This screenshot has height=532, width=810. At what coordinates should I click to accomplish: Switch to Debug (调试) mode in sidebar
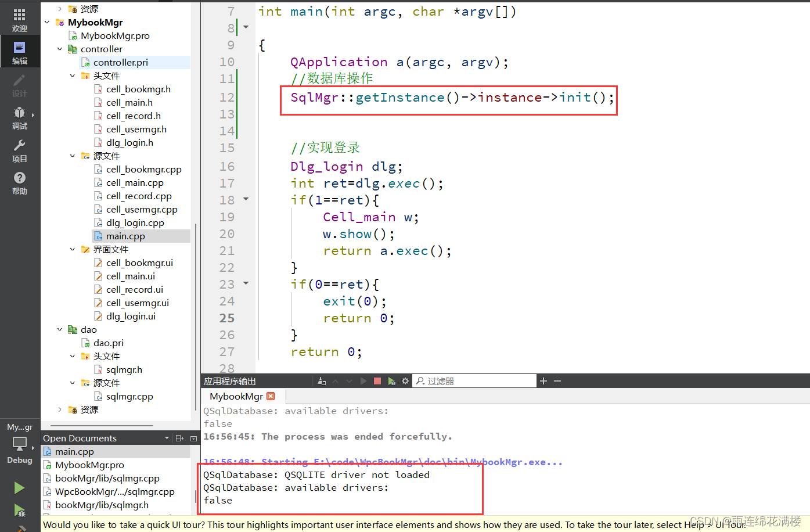point(20,117)
